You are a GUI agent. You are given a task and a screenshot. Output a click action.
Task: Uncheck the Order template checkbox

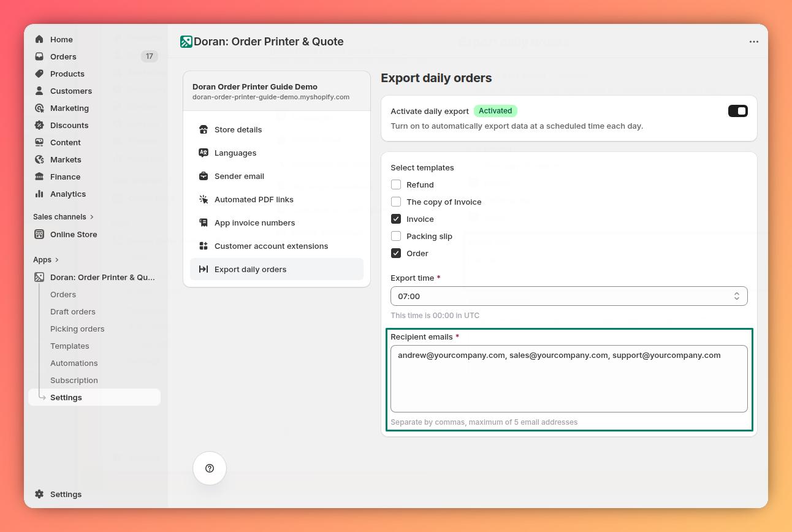point(396,253)
